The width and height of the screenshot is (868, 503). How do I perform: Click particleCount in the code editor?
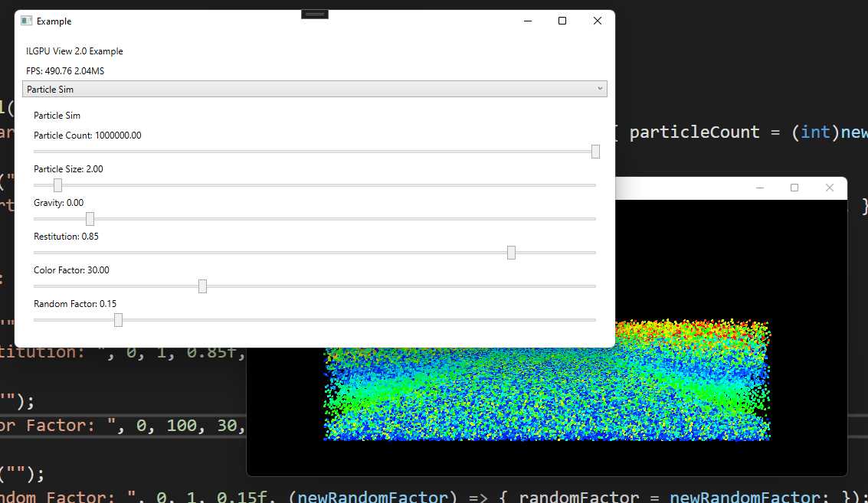pyautogui.click(x=694, y=132)
